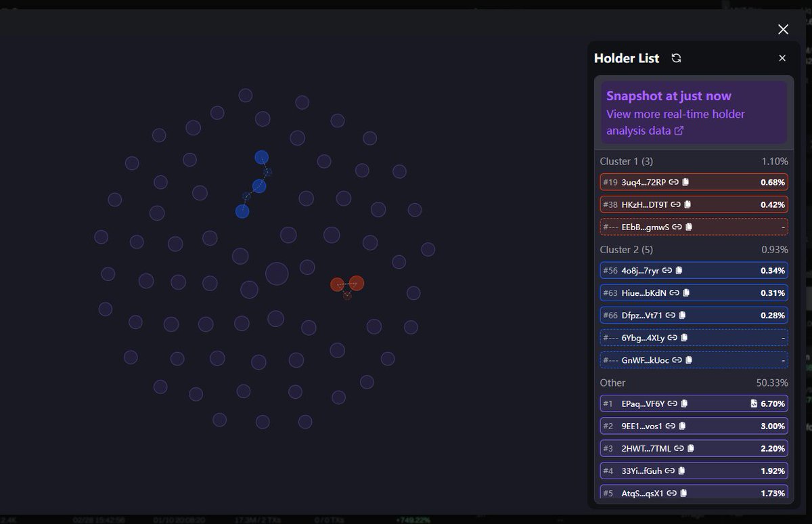The image size is (812, 524).
Task: Open link icon for holder Hiue...bKdN
Action: [675, 293]
